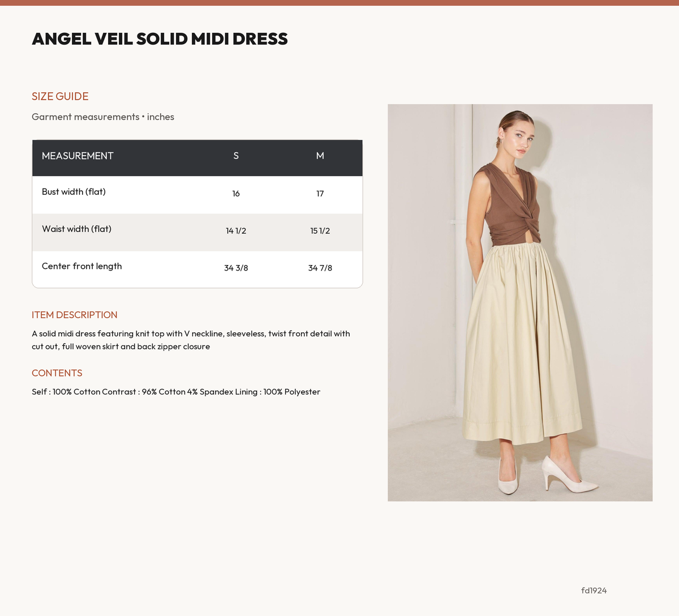Click the ITEM DESCRIPTION heading
679x616 pixels.
(75, 315)
